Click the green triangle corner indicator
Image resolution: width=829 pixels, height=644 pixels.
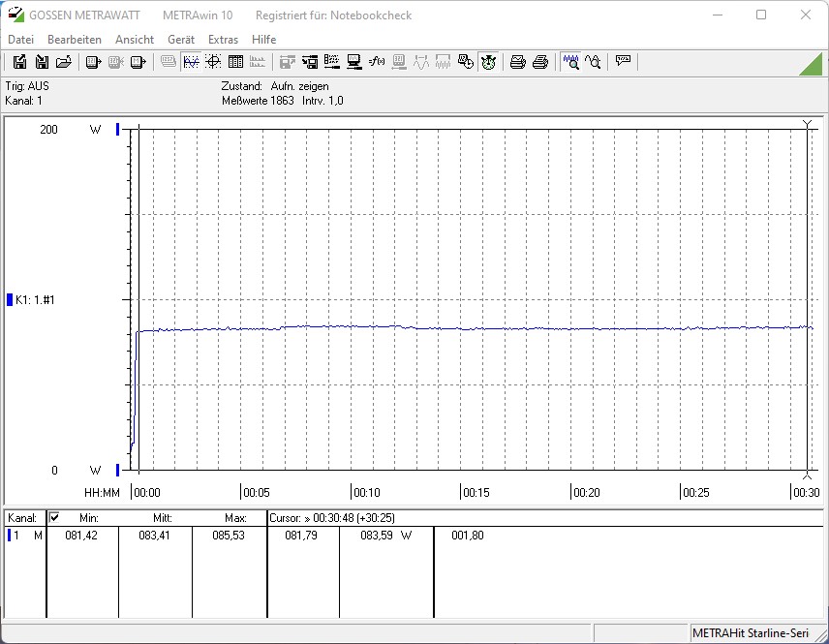click(813, 65)
